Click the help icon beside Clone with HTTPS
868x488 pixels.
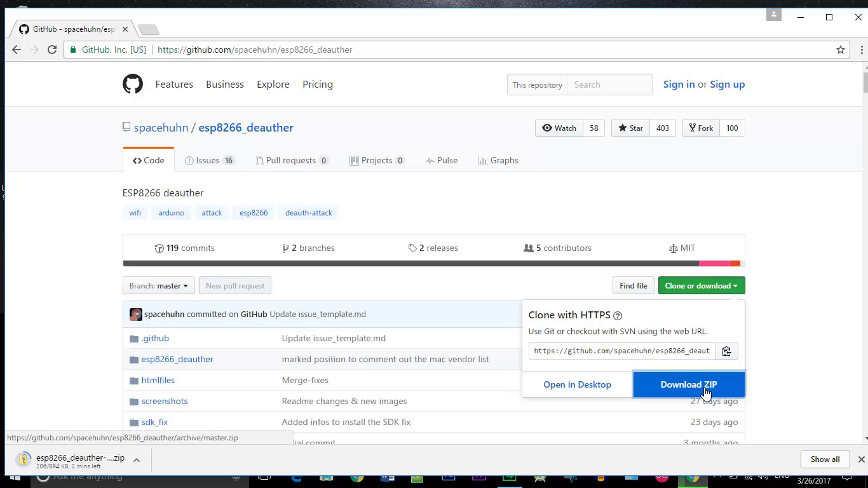(x=618, y=315)
